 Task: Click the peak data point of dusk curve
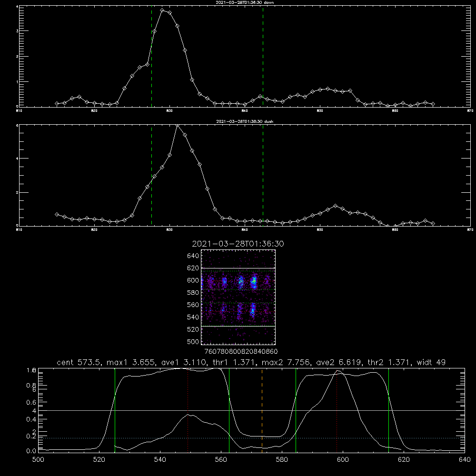click(178, 125)
